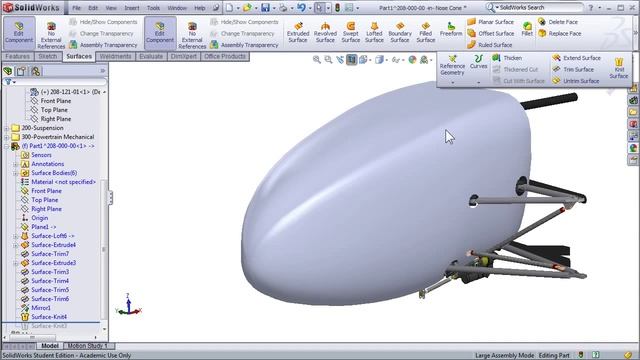Expand the Annotations node

click(16, 164)
